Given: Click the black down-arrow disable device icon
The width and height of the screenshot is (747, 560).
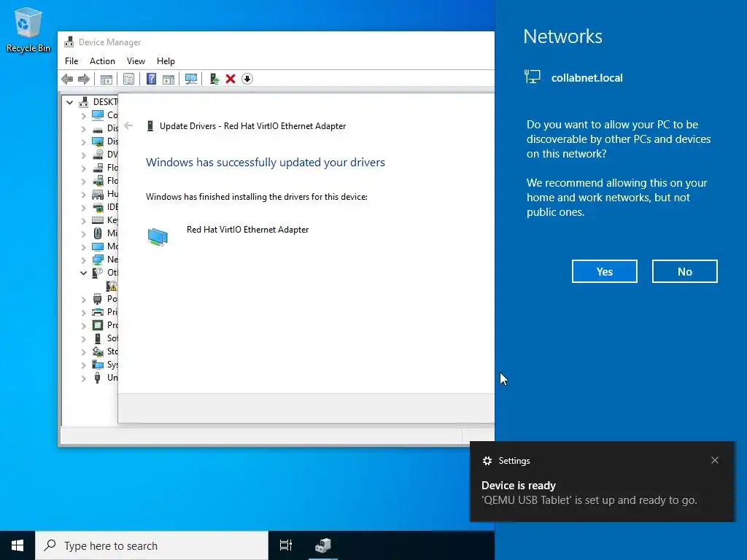Looking at the screenshot, I should pyautogui.click(x=247, y=79).
